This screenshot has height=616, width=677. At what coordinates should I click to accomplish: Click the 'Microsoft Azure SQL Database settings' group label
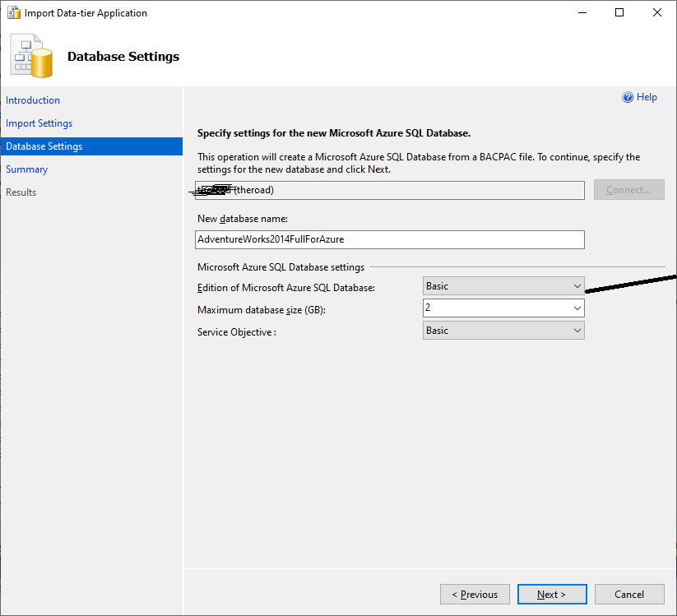pos(281,267)
